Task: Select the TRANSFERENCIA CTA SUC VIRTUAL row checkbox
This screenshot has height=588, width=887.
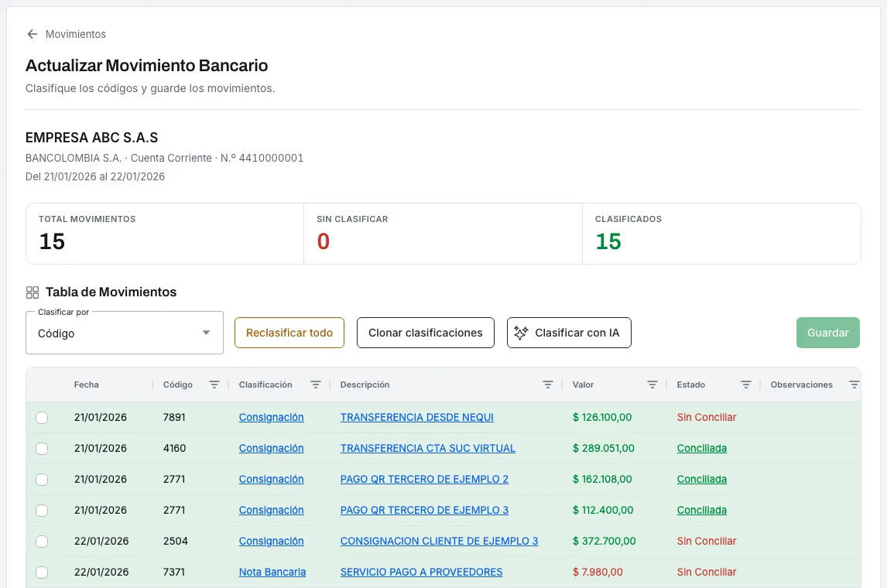Action: [42, 449]
